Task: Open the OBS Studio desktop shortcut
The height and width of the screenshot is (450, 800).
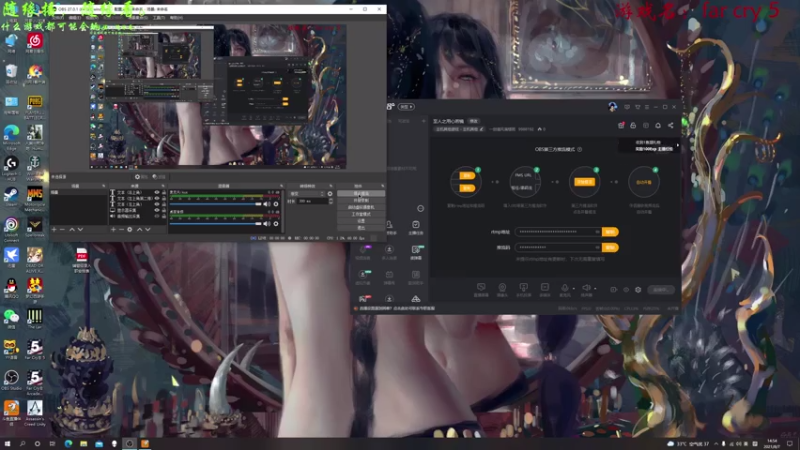Action: tap(11, 381)
